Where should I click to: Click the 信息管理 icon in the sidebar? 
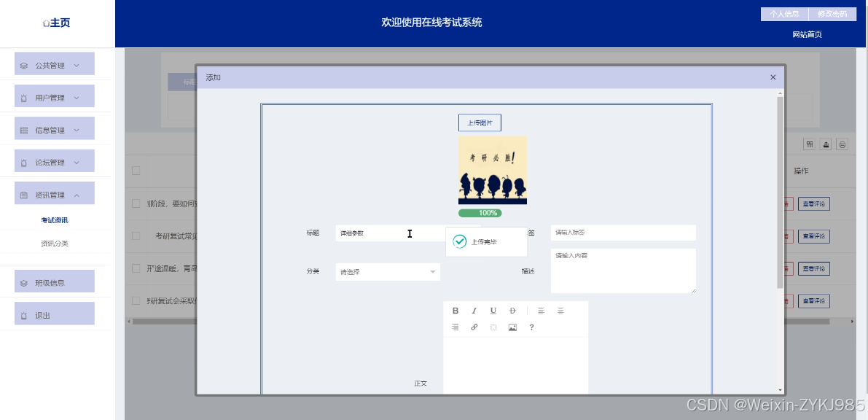point(24,131)
